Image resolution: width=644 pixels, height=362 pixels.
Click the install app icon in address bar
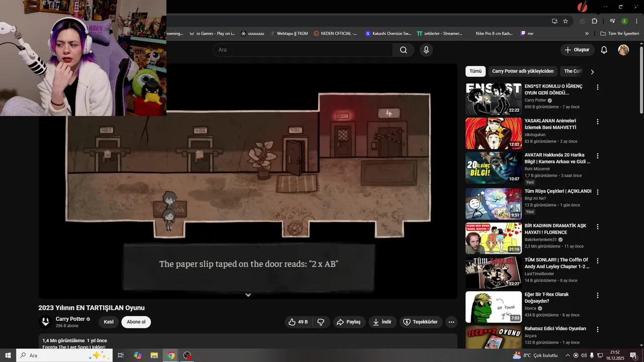554,21
